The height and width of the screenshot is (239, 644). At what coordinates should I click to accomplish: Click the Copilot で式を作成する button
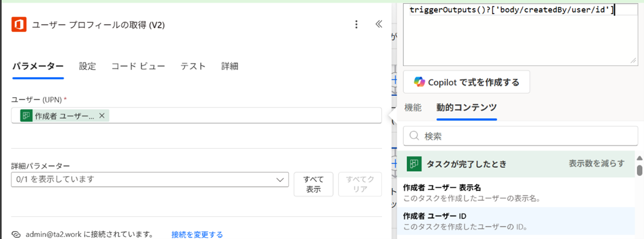tap(466, 82)
